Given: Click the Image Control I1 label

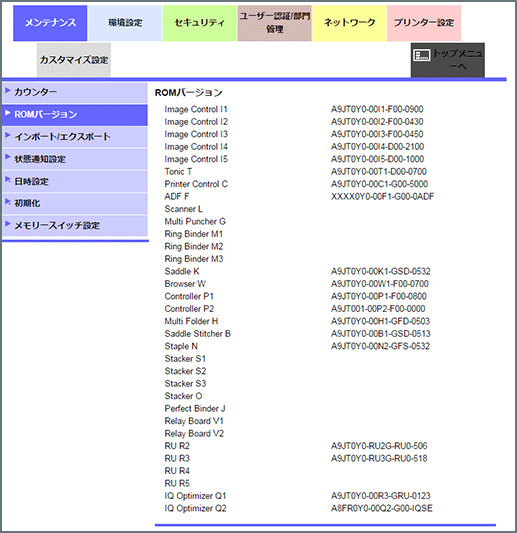Looking at the screenshot, I should click(196, 109).
